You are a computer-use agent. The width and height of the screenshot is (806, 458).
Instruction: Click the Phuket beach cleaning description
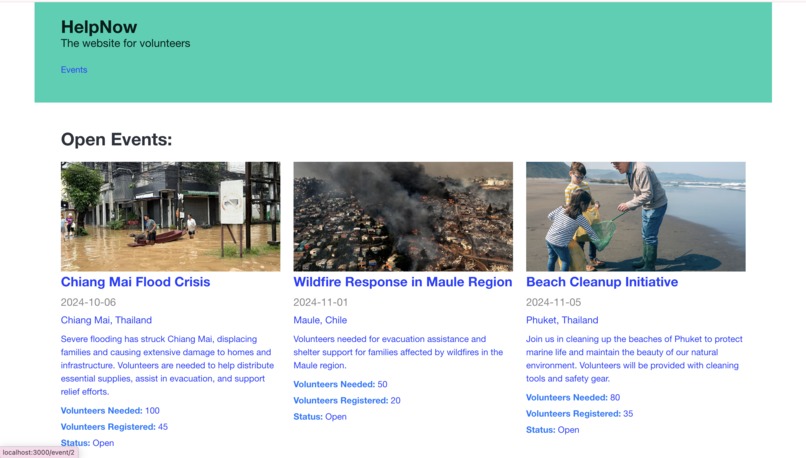634,359
